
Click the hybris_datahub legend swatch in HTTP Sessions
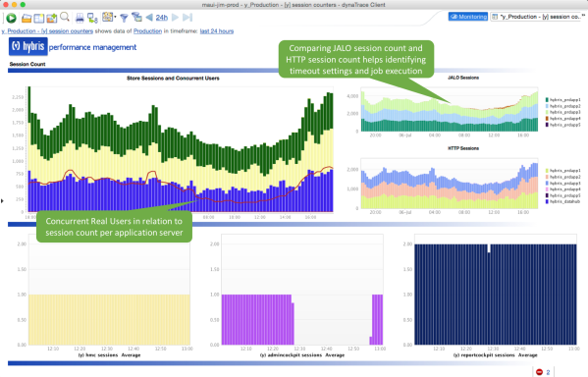tap(547, 201)
